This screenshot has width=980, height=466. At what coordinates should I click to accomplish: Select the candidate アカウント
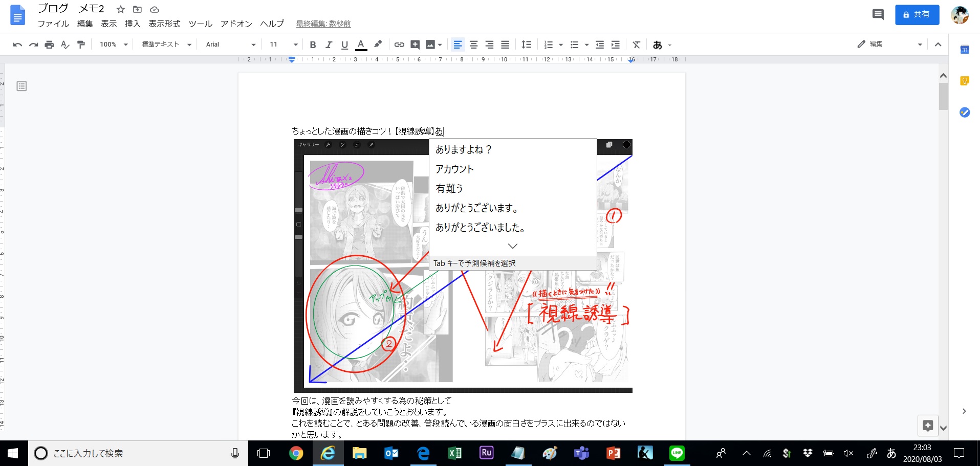click(513, 169)
